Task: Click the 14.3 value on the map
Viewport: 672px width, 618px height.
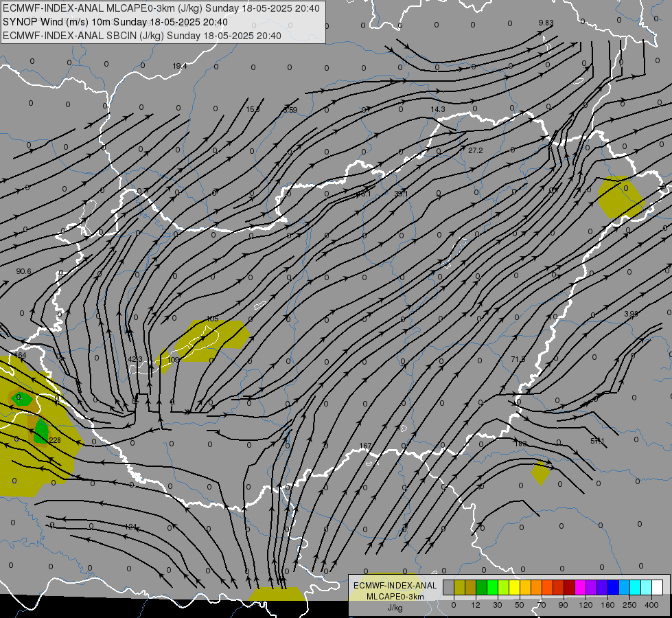Action: pos(438,109)
